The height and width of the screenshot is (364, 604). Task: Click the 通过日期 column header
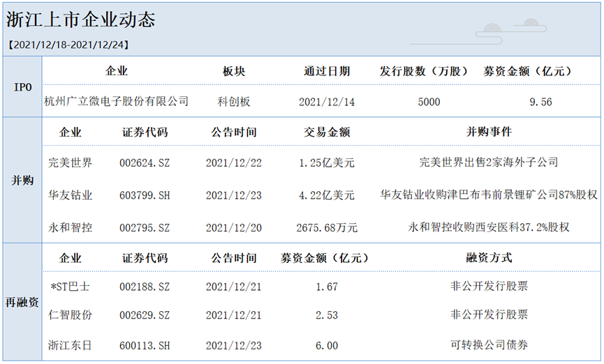[x=327, y=71]
